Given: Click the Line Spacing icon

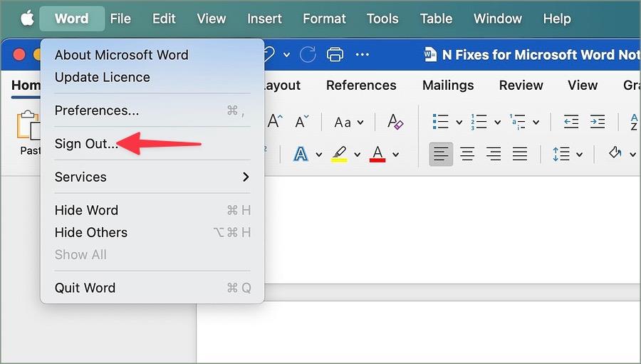Looking at the screenshot, I should point(561,154).
